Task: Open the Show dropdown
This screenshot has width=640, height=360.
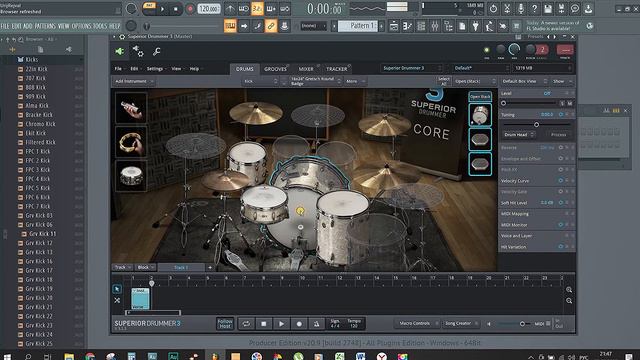Action: point(562,82)
